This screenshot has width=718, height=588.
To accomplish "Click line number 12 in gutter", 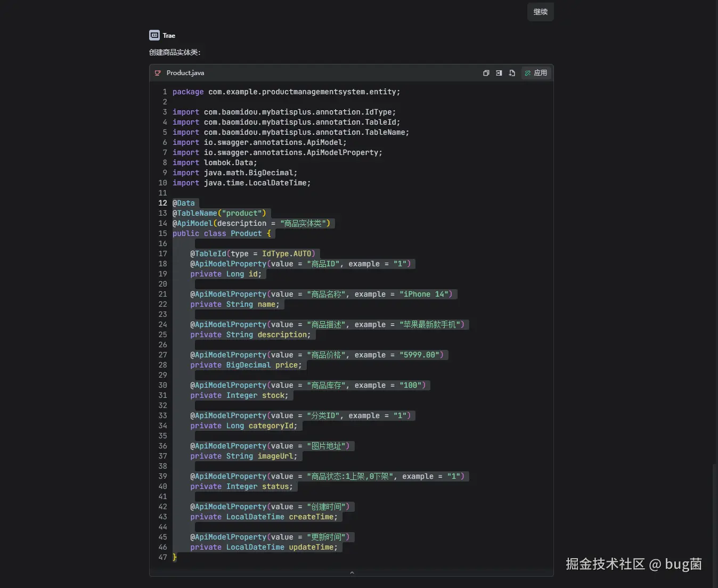I will [162, 203].
